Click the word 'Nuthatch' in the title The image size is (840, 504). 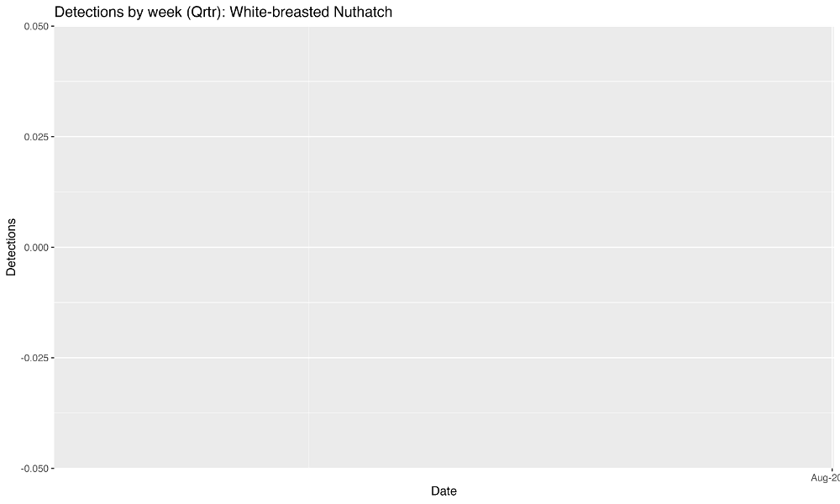coord(363,12)
